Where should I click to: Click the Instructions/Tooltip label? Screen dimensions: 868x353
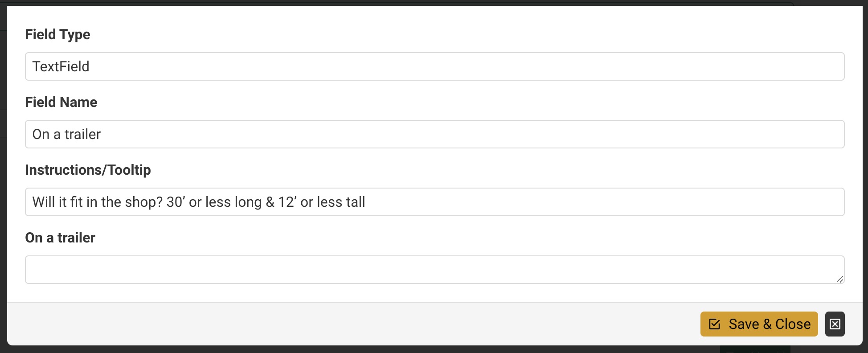point(88,170)
